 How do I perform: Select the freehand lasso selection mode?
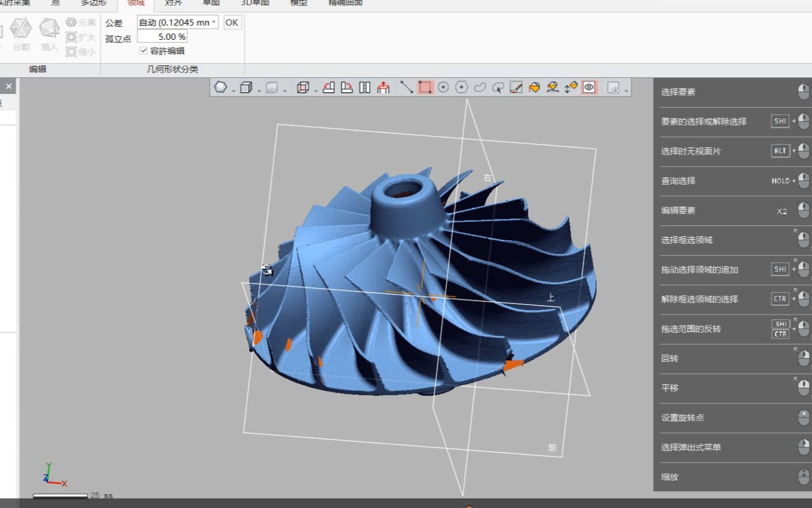(480, 87)
